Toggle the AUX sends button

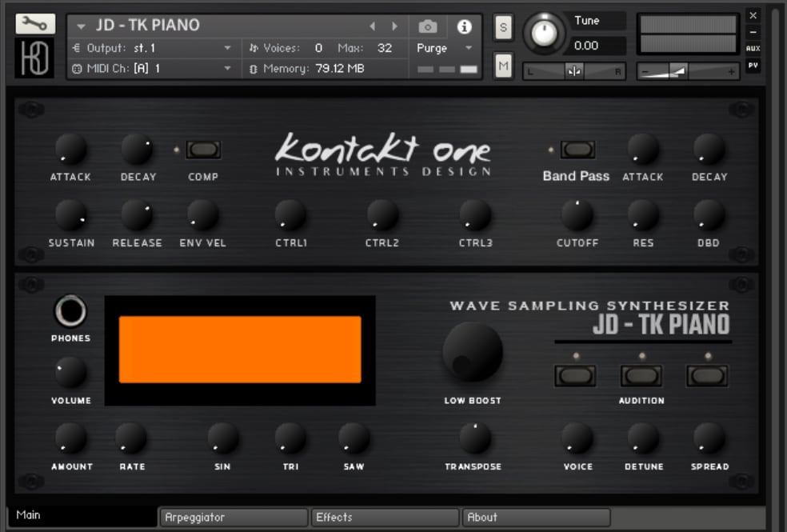coord(753,49)
